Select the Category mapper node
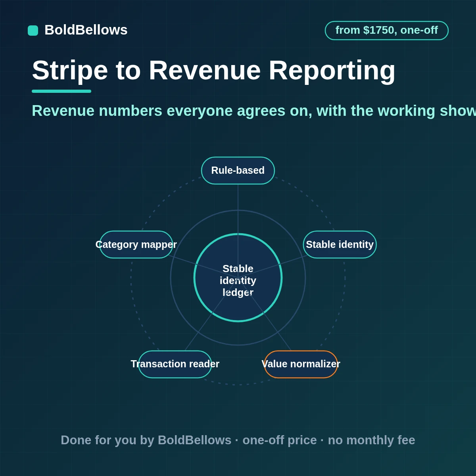Image resolution: width=476 pixels, height=476 pixels. pyautogui.click(x=136, y=244)
